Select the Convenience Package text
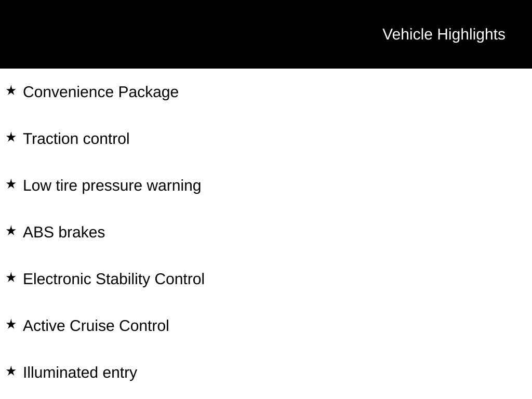The height and width of the screenshot is (399, 532). tap(101, 92)
